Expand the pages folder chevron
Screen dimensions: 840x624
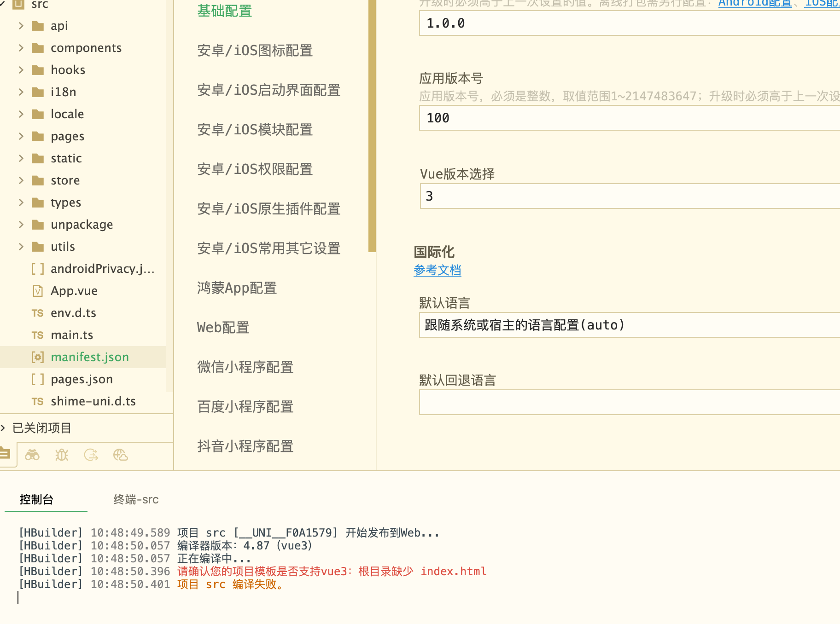(21, 136)
